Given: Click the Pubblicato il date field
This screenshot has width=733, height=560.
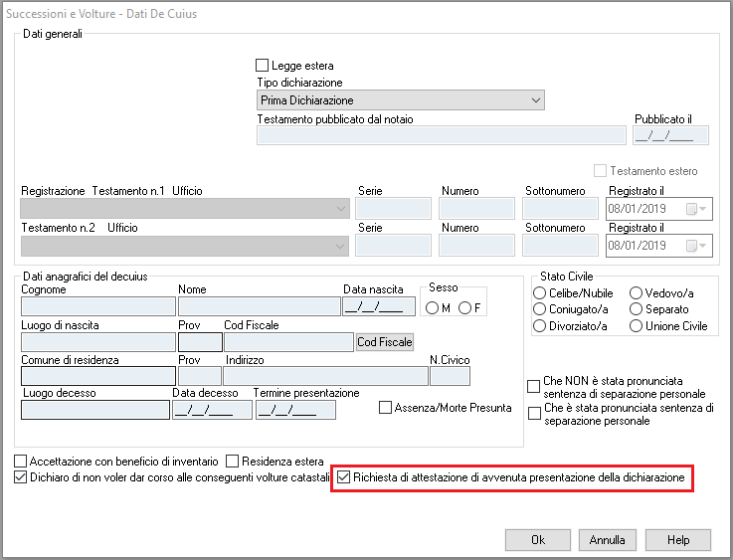Looking at the screenshot, I should [670, 135].
